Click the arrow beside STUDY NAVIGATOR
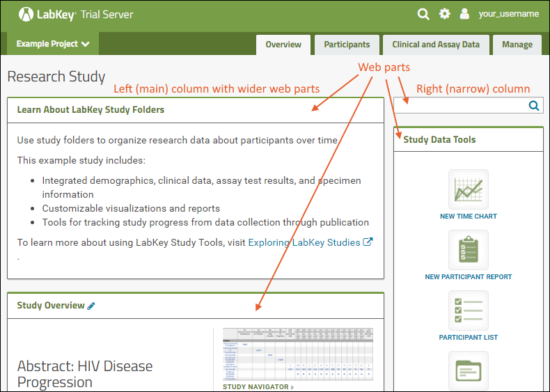 pos(292,387)
